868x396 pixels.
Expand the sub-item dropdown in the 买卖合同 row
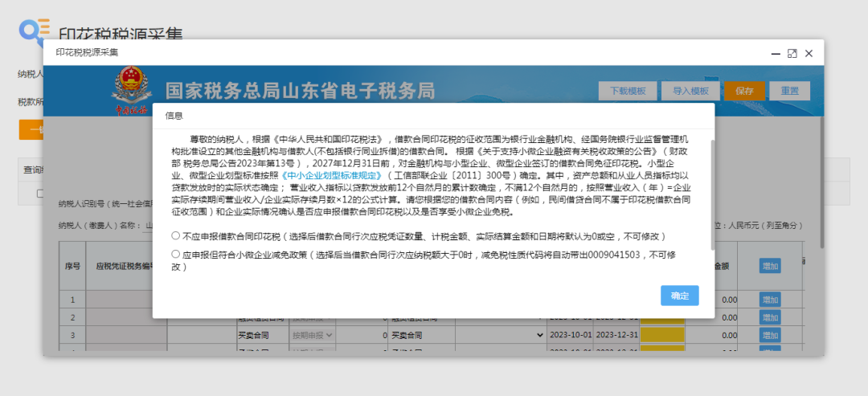(x=500, y=335)
